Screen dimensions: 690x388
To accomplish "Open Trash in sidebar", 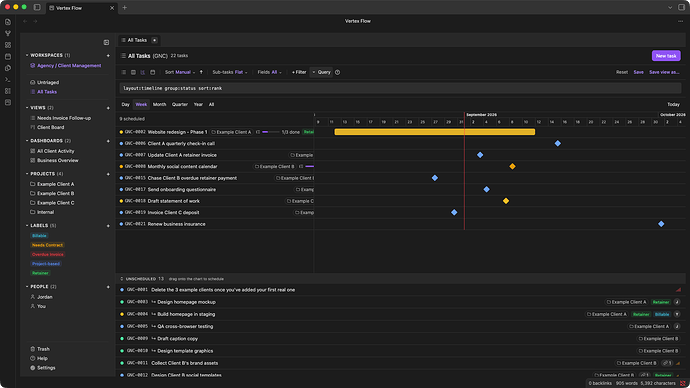I will pyautogui.click(x=40, y=349).
